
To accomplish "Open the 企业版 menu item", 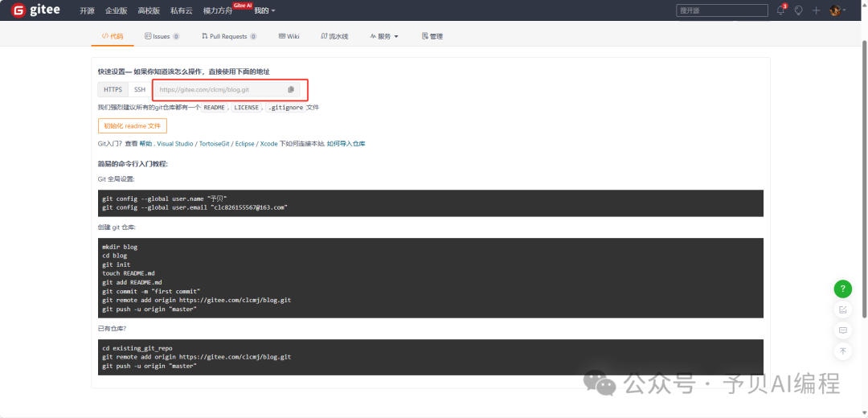I will 117,10.
